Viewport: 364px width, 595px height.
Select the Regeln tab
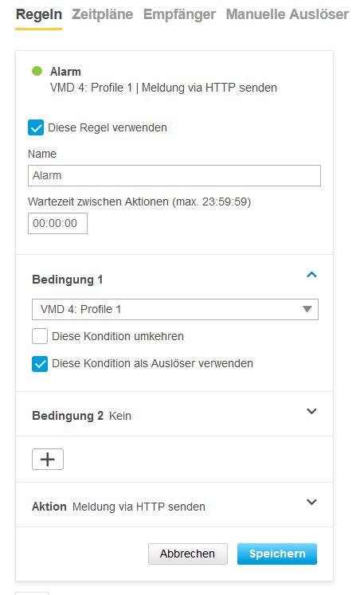[x=39, y=14]
